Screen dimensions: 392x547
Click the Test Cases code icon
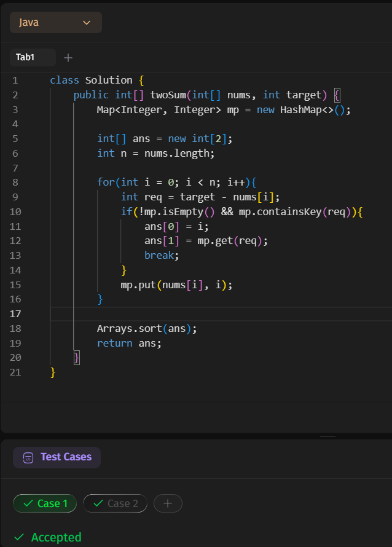pyautogui.click(x=28, y=457)
